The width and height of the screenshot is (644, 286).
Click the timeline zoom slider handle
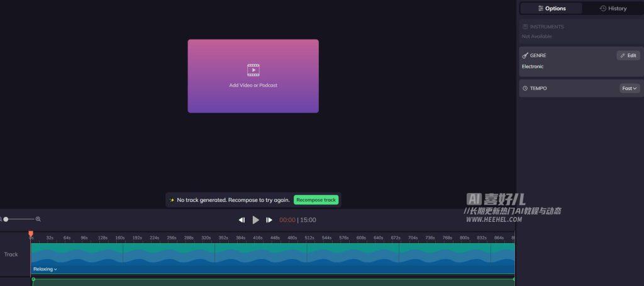coord(6,219)
